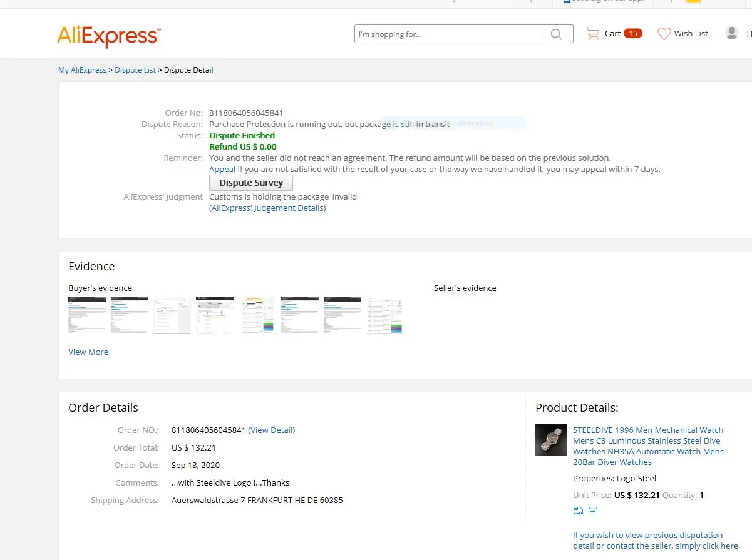Select the top order number 8118064056045841
Screen dimensions: 752x560
coord(246,113)
